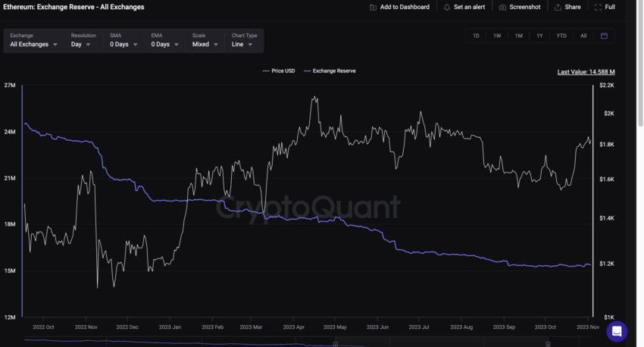The height and width of the screenshot is (347, 644).
Task: Expand the SMA 0 Days dropdown
Action: click(123, 41)
